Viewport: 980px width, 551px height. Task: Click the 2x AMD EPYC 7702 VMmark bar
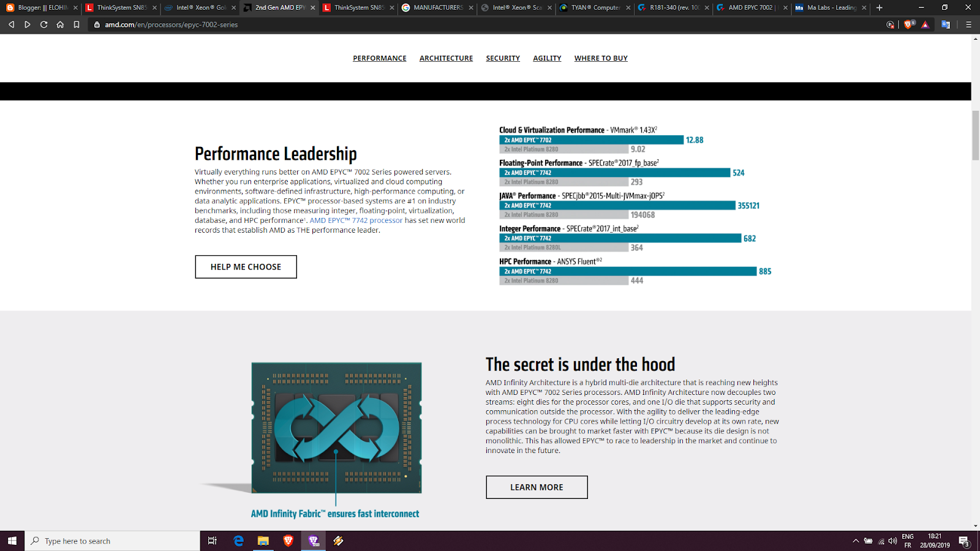point(591,140)
